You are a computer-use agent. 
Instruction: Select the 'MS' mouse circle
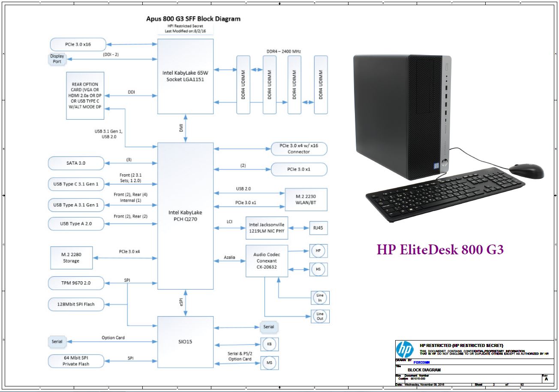270,363
